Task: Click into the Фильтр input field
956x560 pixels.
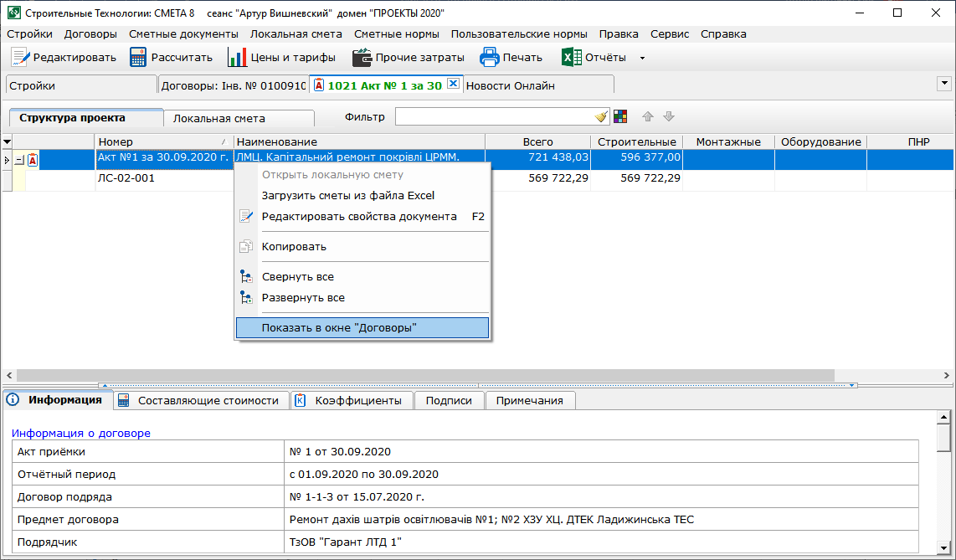Action: [494, 117]
